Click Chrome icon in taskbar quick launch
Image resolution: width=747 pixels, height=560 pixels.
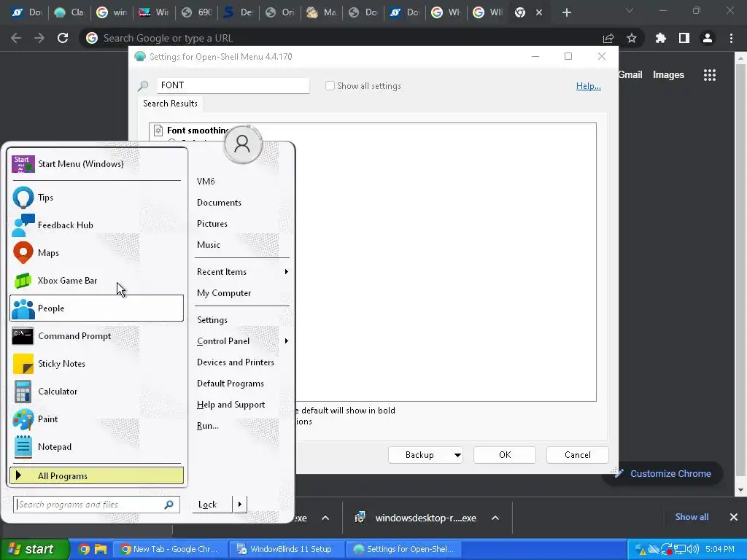pos(84,549)
